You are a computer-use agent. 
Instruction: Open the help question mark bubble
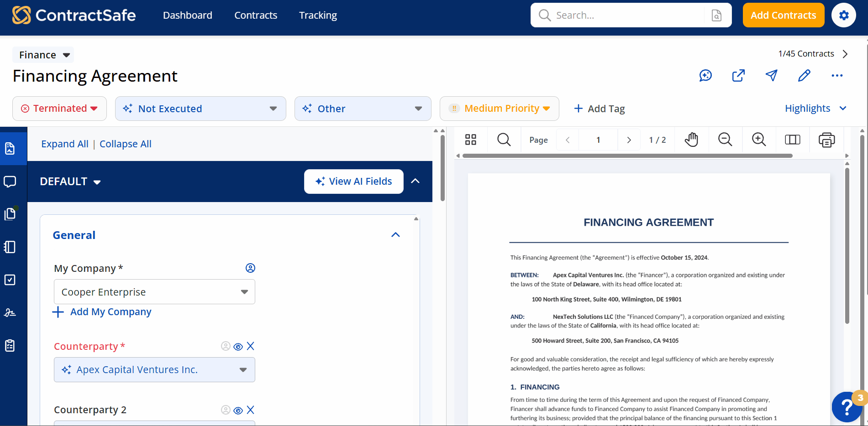click(x=847, y=406)
